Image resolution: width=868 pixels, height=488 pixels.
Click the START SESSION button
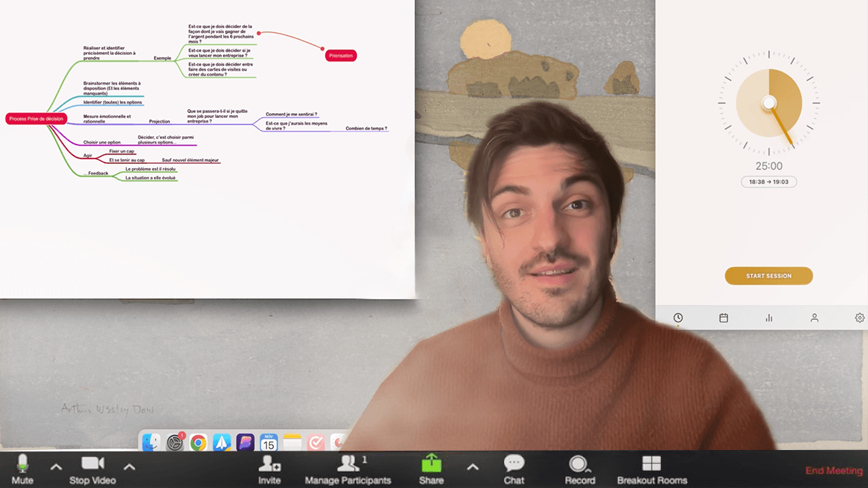[x=768, y=276]
